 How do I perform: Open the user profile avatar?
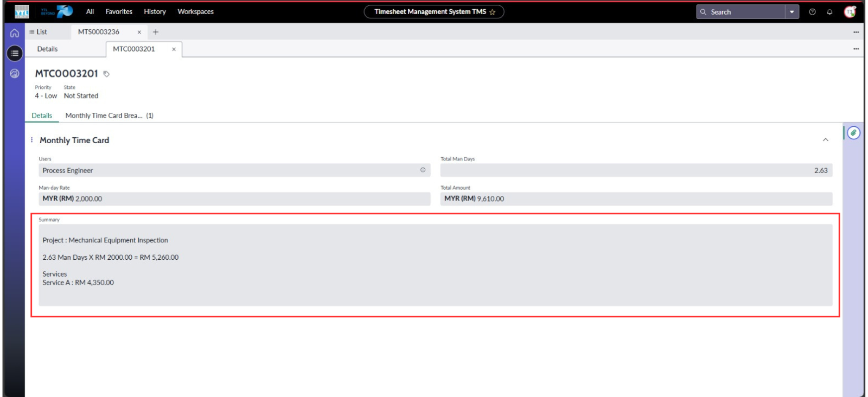tap(850, 12)
